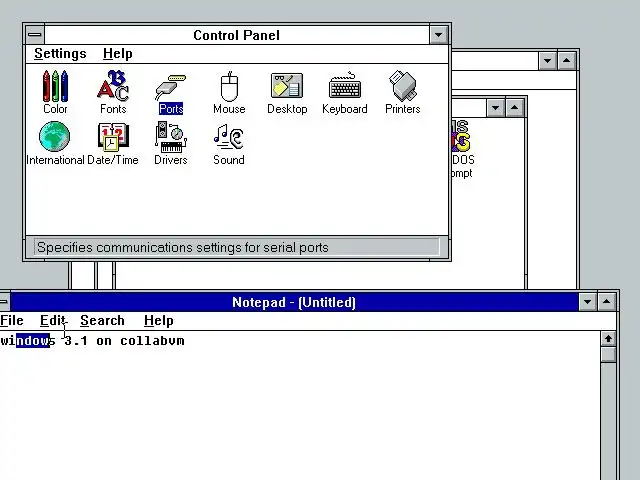640x480 pixels.
Task: Open the Help menu in Notepad
Action: coord(158,320)
